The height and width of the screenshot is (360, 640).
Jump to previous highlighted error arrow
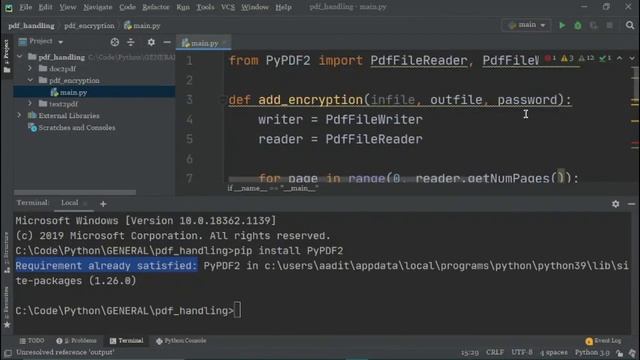(x=620, y=58)
